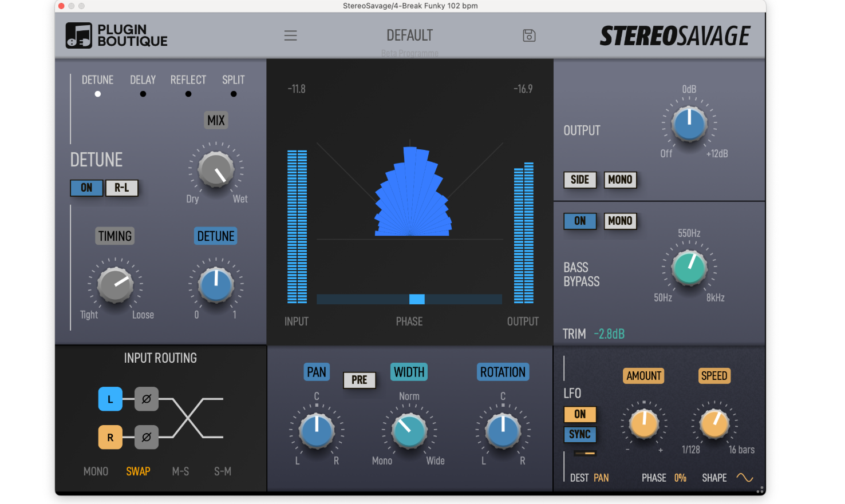Image resolution: width=845 pixels, height=504 pixels.
Task: Click the LFO sine wave shape icon
Action: coord(745,478)
